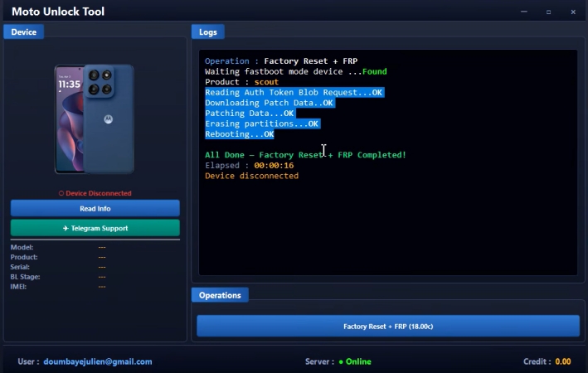Click the Model value field

102,247
